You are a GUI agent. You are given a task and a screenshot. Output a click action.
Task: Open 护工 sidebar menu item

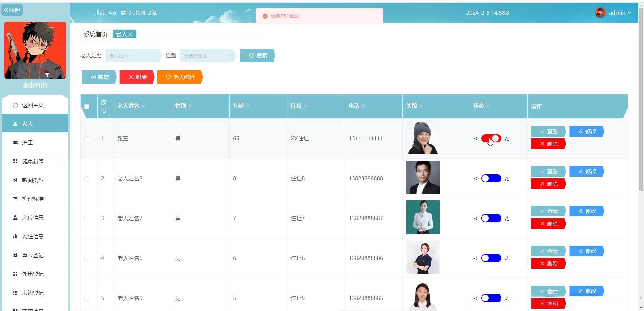click(35, 142)
